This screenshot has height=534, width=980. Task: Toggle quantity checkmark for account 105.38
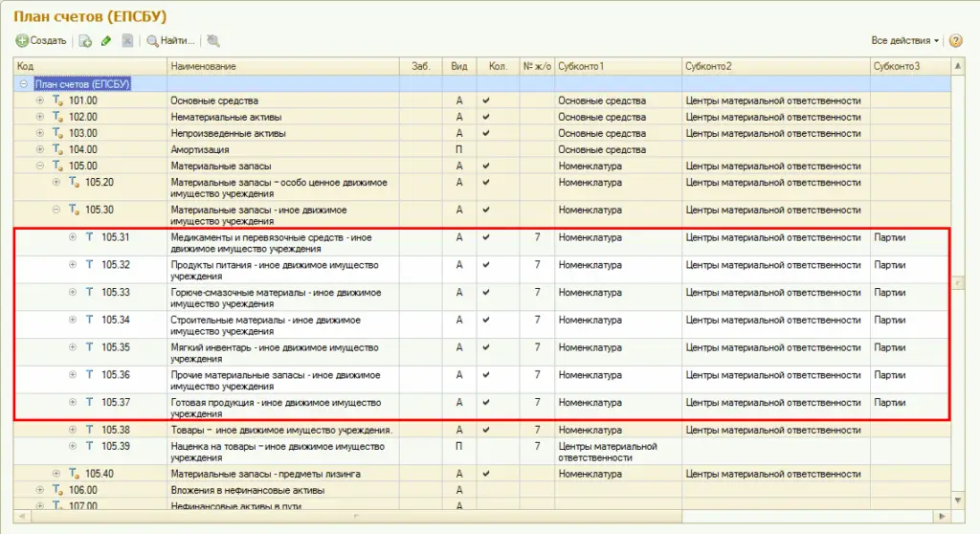[485, 430]
